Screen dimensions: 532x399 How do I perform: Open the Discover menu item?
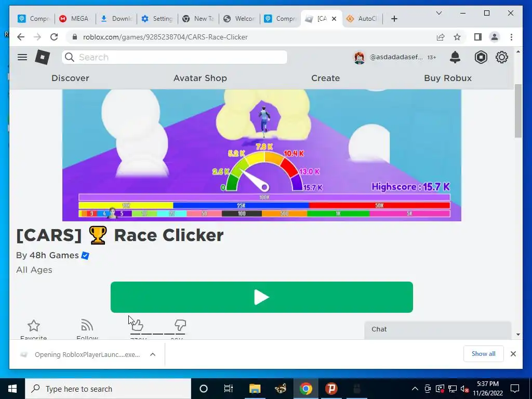[70, 78]
